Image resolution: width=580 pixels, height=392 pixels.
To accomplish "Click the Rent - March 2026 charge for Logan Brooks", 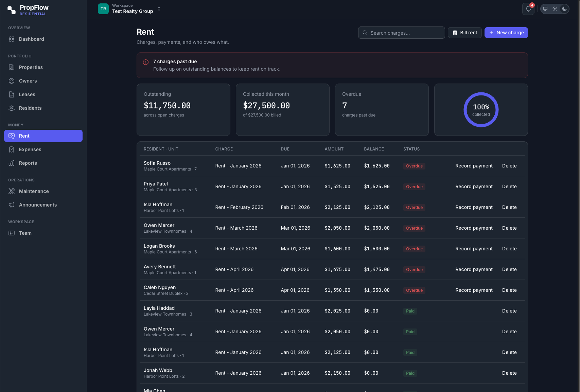I will (x=236, y=249).
